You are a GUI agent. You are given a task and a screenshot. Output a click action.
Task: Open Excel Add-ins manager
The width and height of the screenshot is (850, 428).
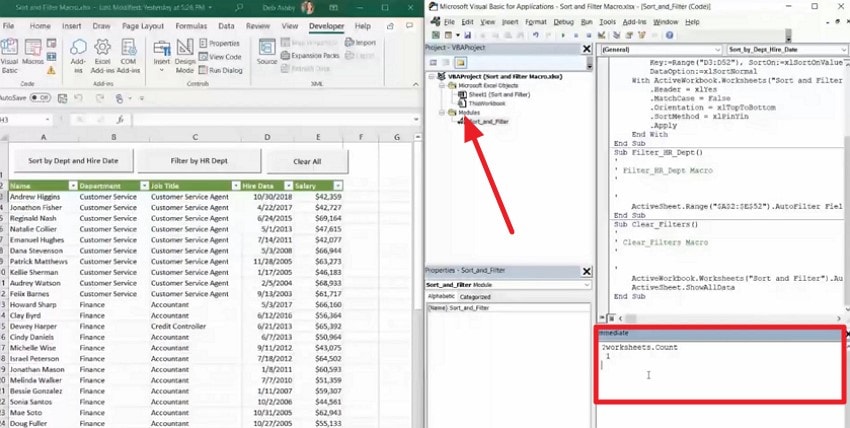102,56
